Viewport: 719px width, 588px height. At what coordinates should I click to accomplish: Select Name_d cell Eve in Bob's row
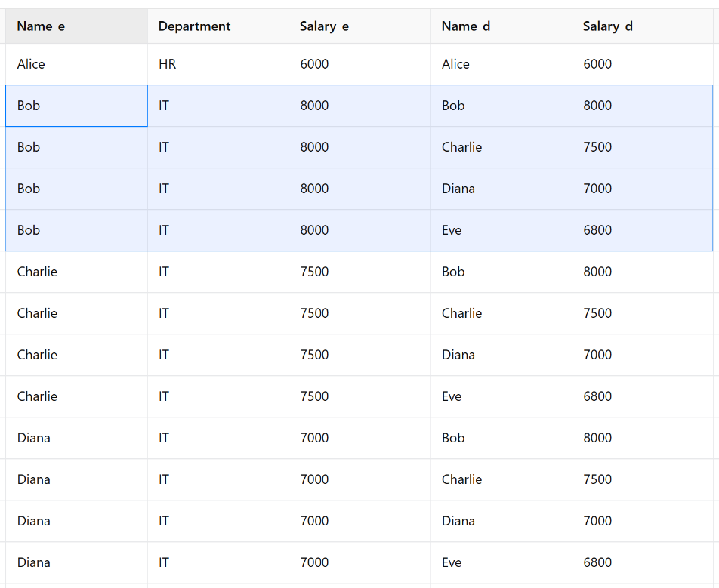[x=501, y=230]
